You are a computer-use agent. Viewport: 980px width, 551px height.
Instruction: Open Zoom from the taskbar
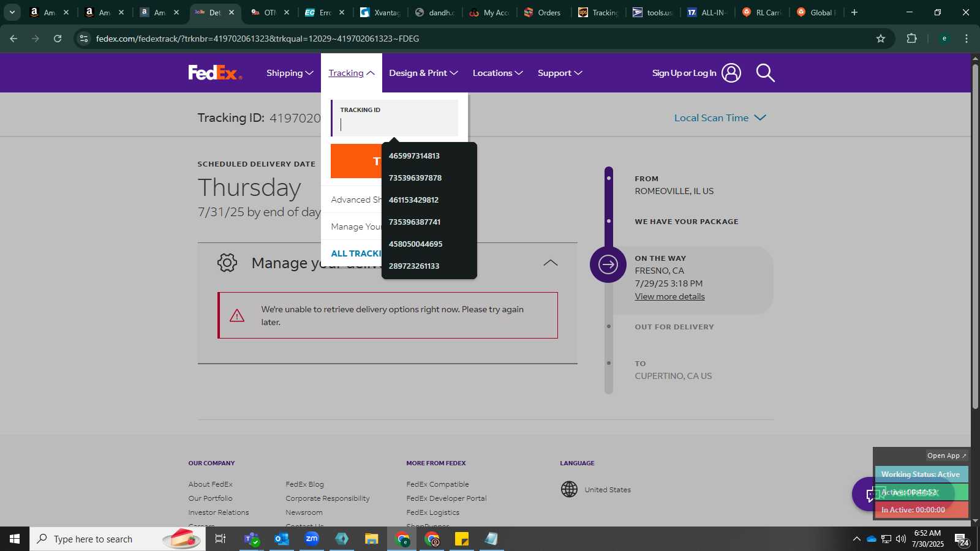pos(312,539)
